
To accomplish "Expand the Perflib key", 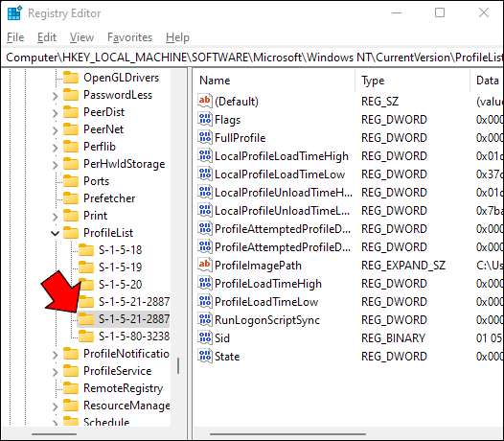I will [55, 148].
